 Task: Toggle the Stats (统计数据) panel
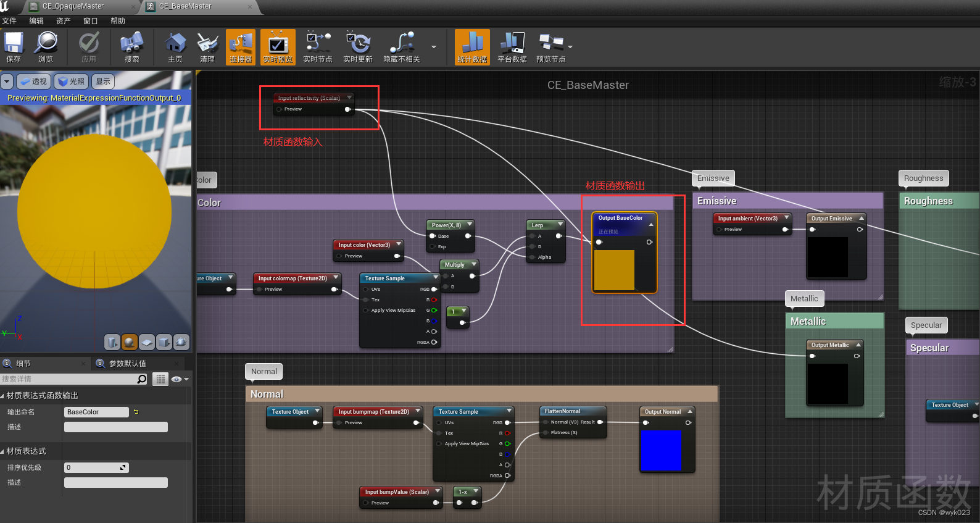[x=472, y=47]
